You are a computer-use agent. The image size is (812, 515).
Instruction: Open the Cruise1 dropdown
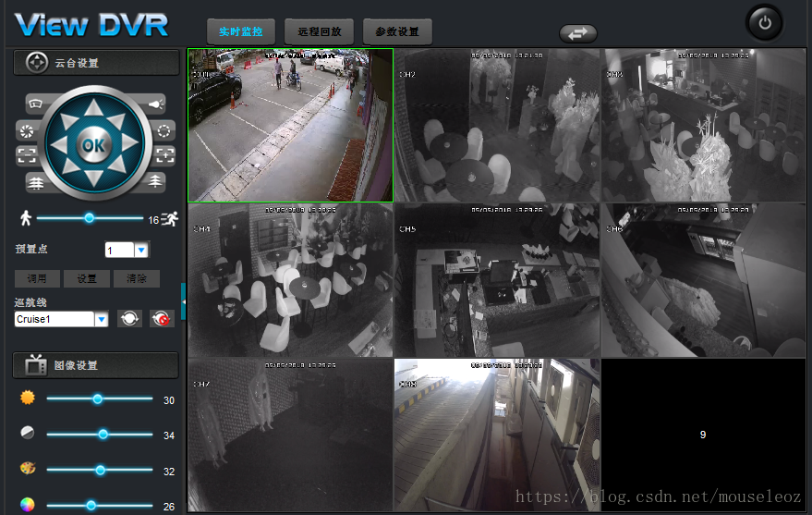[x=101, y=319]
